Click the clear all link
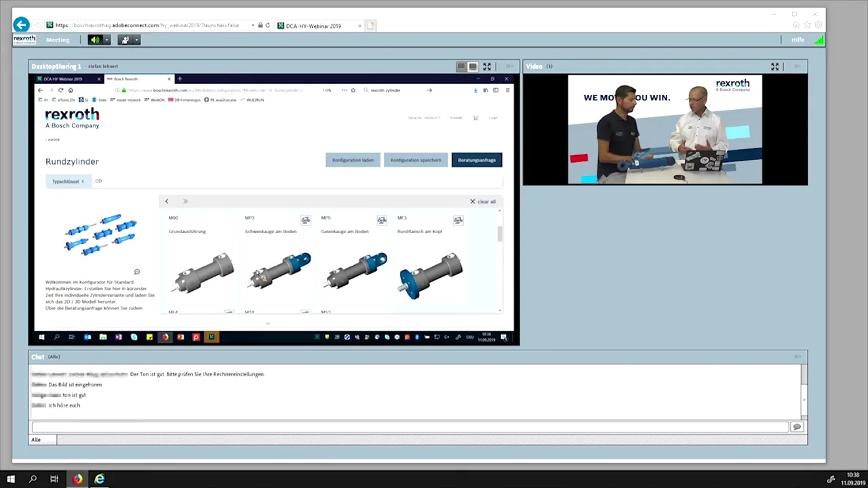 point(482,201)
